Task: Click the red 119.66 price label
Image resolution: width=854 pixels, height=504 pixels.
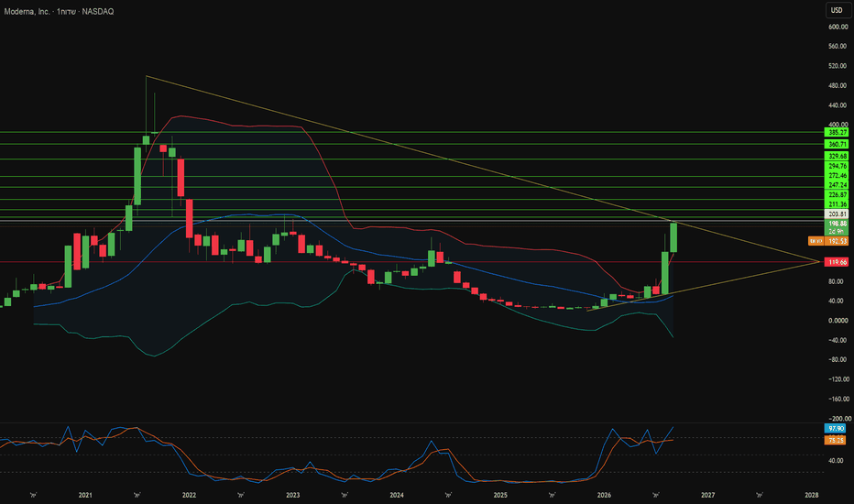Action: tap(837, 262)
